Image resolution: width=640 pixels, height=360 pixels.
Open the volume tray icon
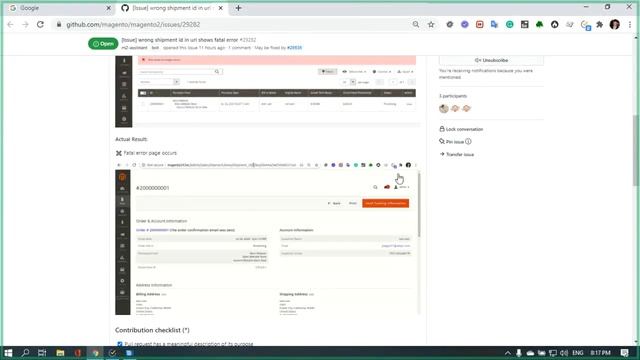[564, 353]
